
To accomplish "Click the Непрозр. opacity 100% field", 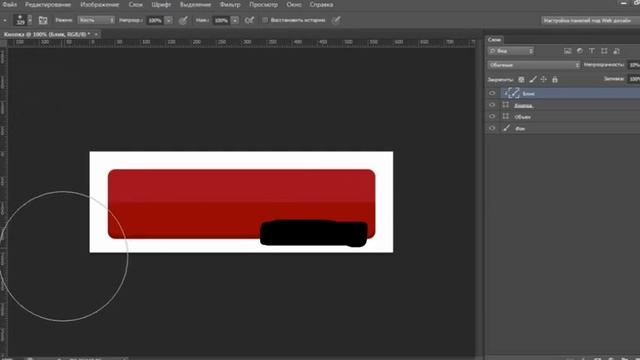I will point(155,20).
